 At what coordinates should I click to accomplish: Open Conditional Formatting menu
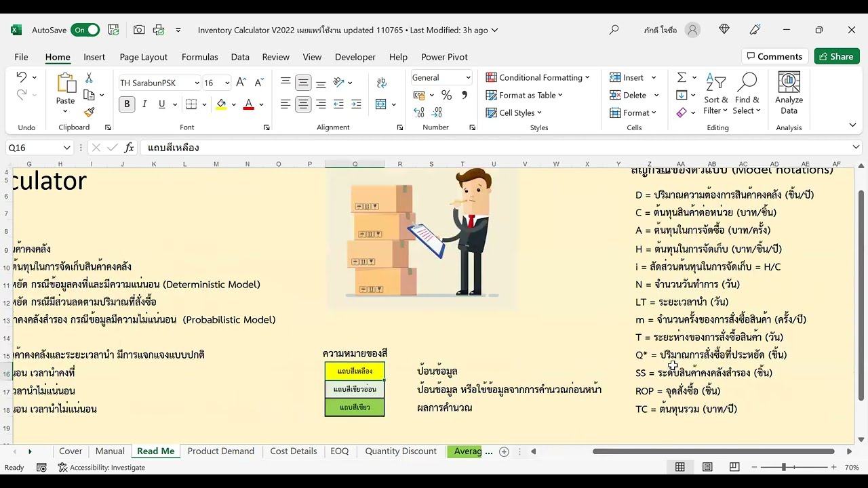click(x=538, y=77)
